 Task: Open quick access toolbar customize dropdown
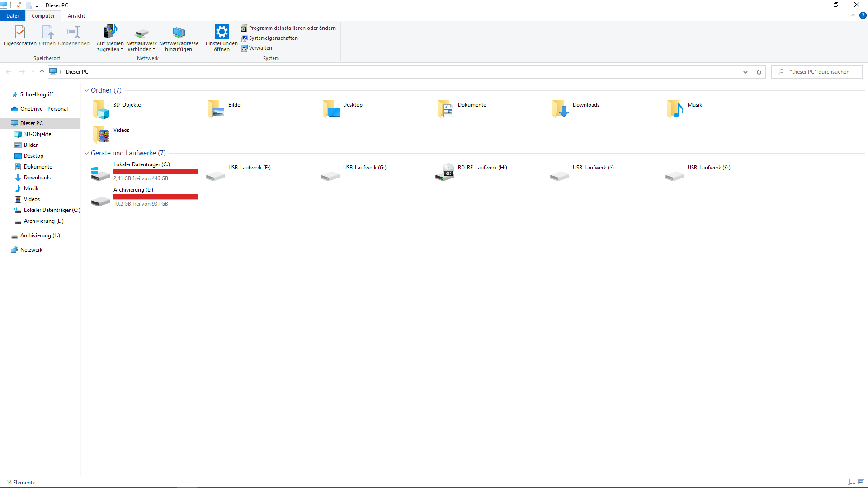click(x=37, y=5)
